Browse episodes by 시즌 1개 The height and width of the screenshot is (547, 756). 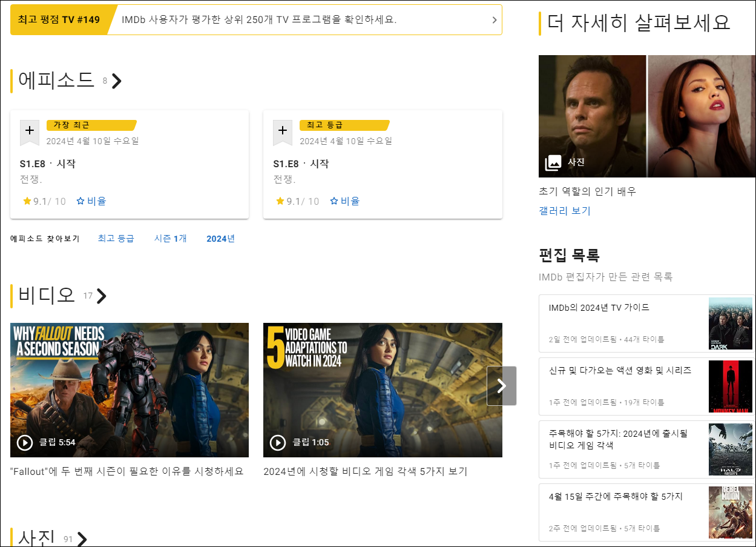[171, 239]
